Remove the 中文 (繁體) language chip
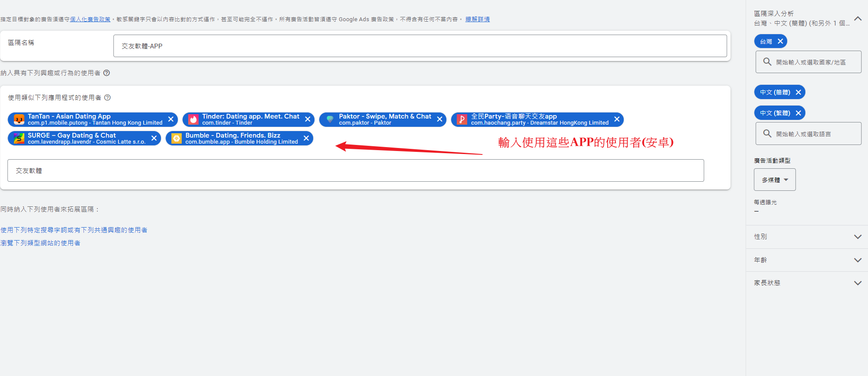Screen dimensions: 868x376 click(x=798, y=113)
